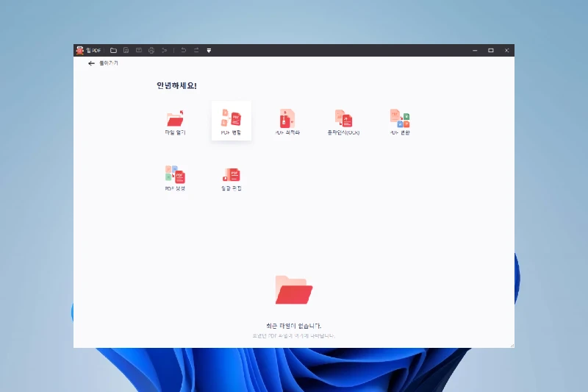Image resolution: width=588 pixels, height=392 pixels.
Task: Click the 안녕하세요! greeting heading
Action: pyautogui.click(x=176, y=85)
